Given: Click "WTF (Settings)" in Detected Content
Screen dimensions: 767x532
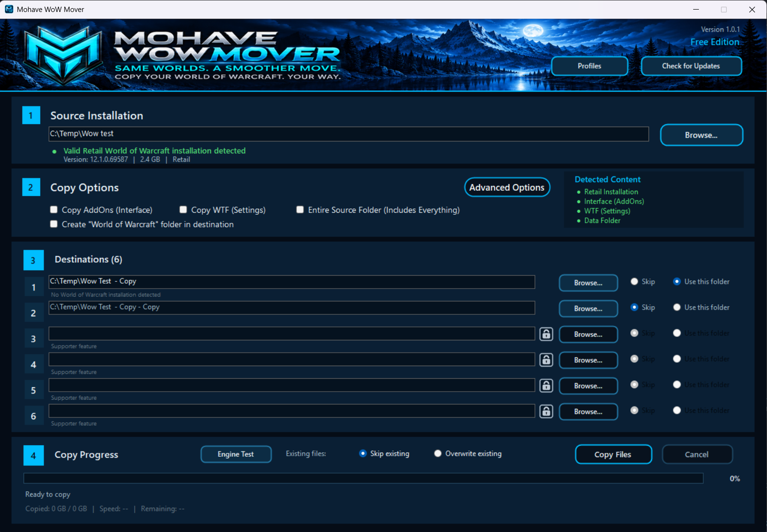Looking at the screenshot, I should tap(607, 211).
